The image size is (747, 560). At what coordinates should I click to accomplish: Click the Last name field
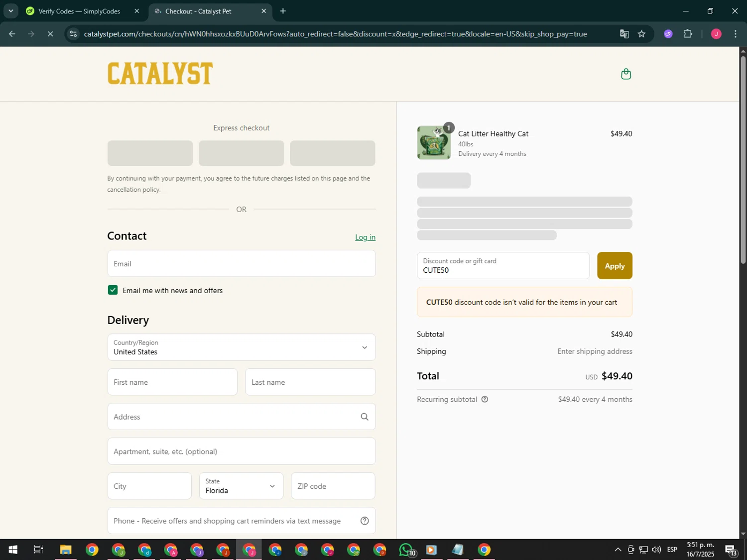(310, 382)
